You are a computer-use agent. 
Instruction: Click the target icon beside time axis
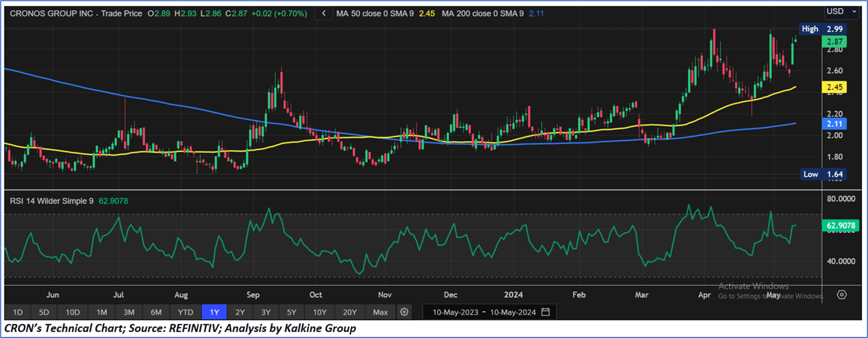coord(842,295)
